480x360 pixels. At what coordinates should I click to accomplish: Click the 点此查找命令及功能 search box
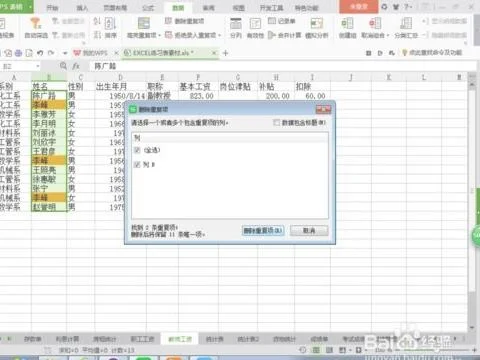[x=432, y=53]
